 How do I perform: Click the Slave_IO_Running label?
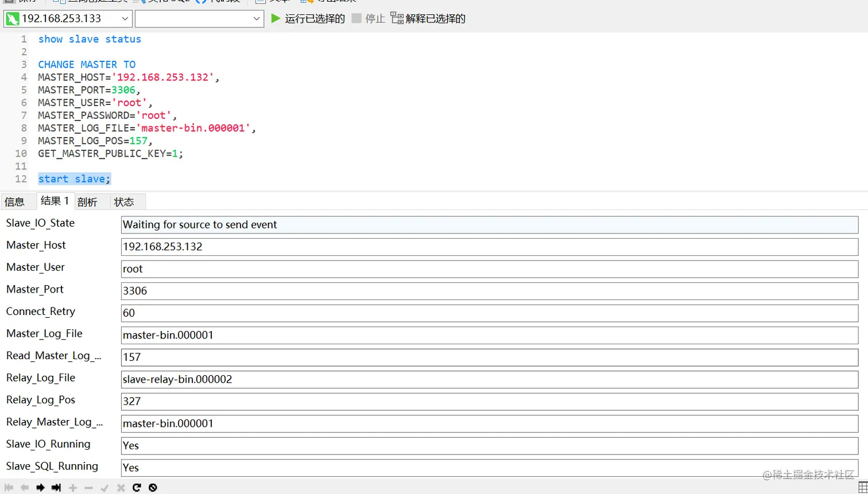48,444
